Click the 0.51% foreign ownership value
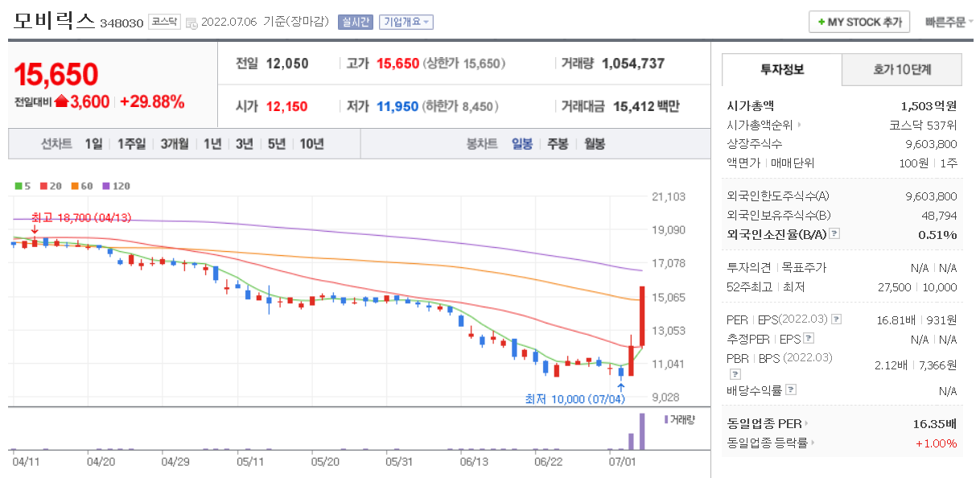The width and height of the screenshot is (980, 478). [938, 234]
